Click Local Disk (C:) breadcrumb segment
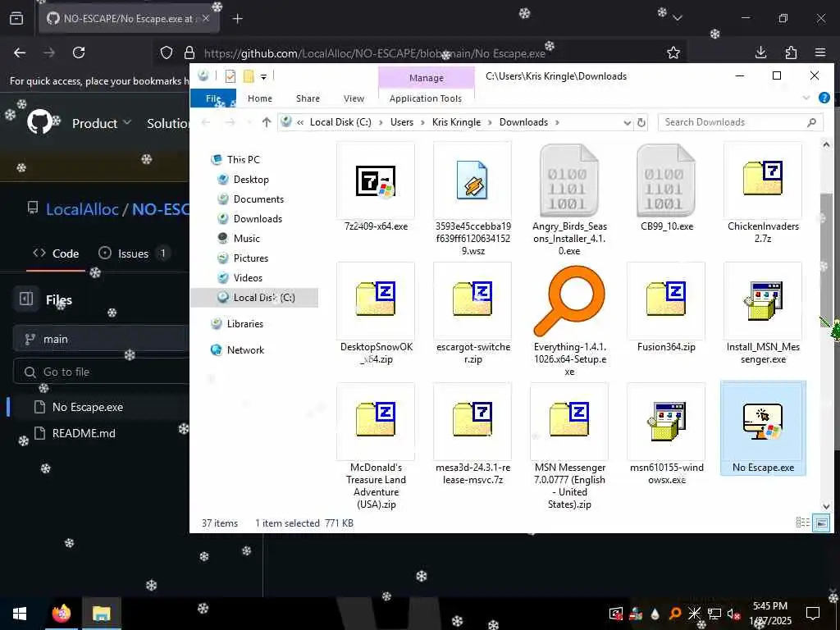Image resolution: width=840 pixels, height=630 pixels. tap(340, 122)
